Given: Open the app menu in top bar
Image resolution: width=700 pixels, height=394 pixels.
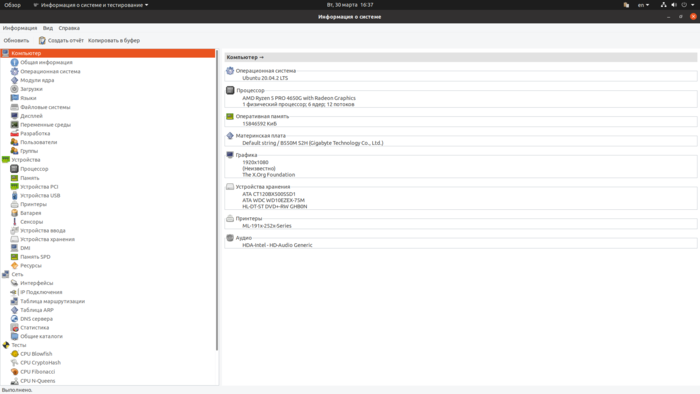Looking at the screenshot, I should 91,5.
